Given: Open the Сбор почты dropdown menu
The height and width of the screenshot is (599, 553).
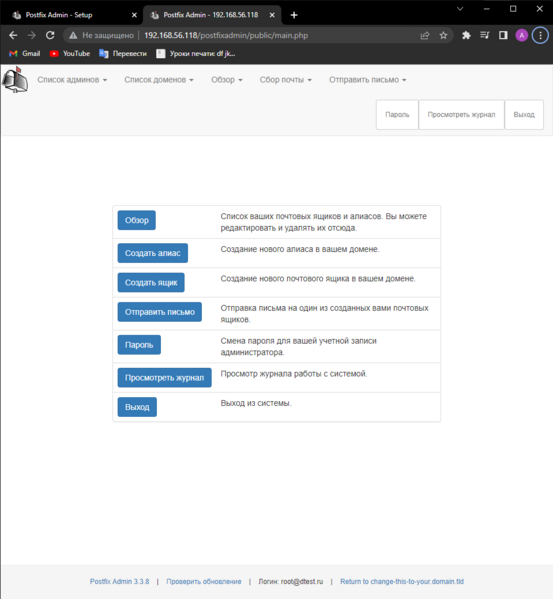Looking at the screenshot, I should click(286, 80).
